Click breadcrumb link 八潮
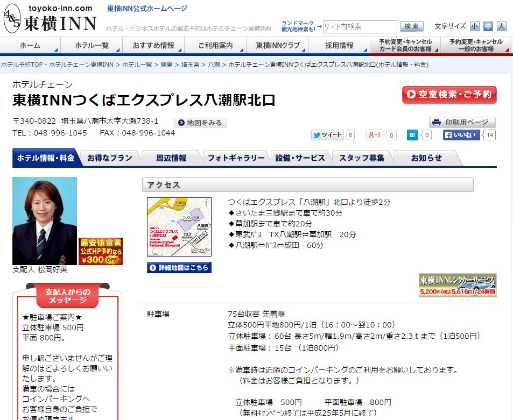The width and height of the screenshot is (513, 420). (x=214, y=65)
